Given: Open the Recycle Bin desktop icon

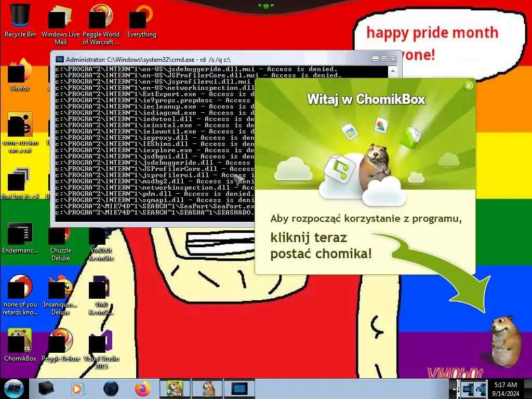Looking at the screenshot, I should coord(20,20).
